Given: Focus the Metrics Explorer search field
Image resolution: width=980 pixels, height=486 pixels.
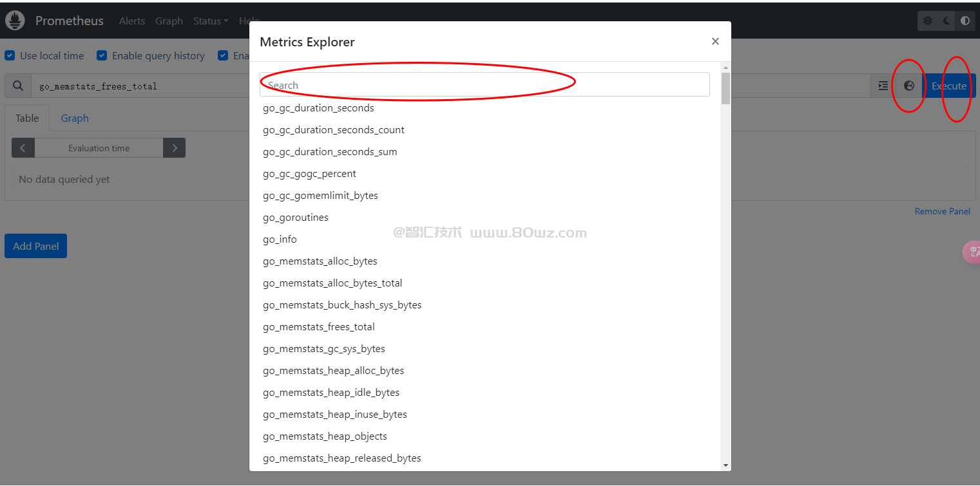Looking at the screenshot, I should point(485,85).
